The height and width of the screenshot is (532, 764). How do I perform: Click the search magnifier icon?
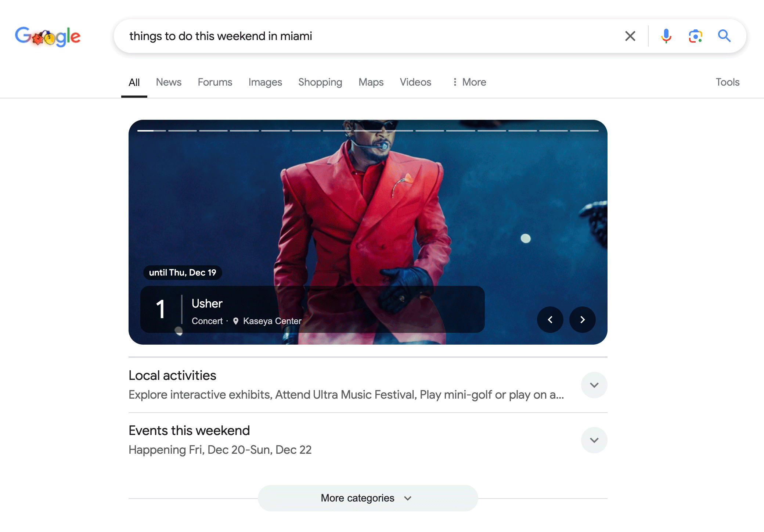(x=724, y=36)
